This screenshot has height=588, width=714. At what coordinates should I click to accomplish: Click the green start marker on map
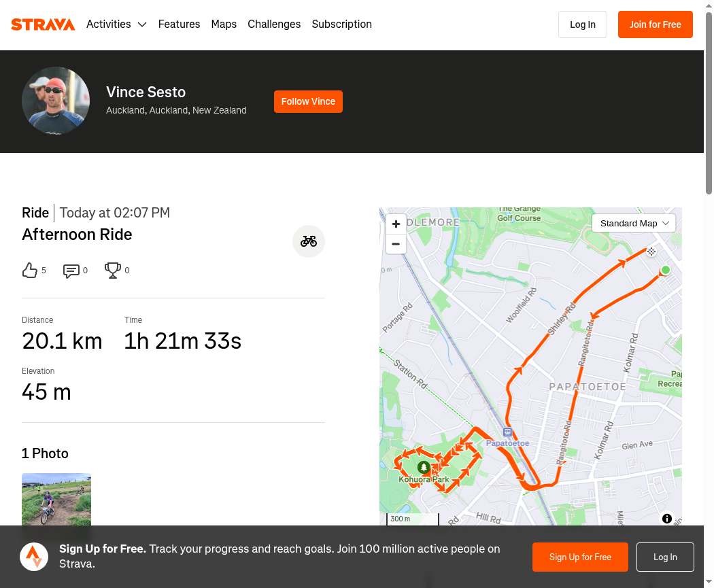click(665, 270)
